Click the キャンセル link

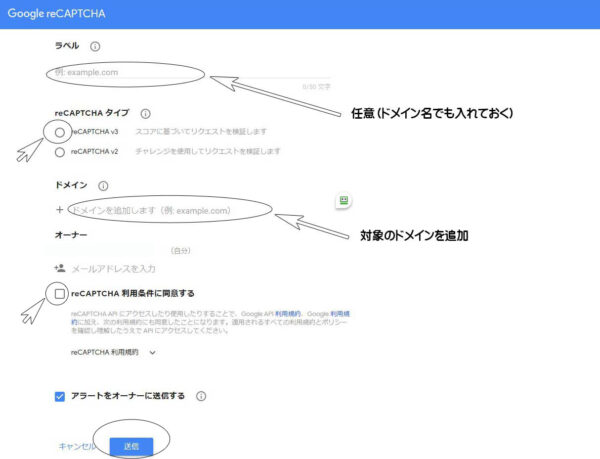click(x=77, y=446)
